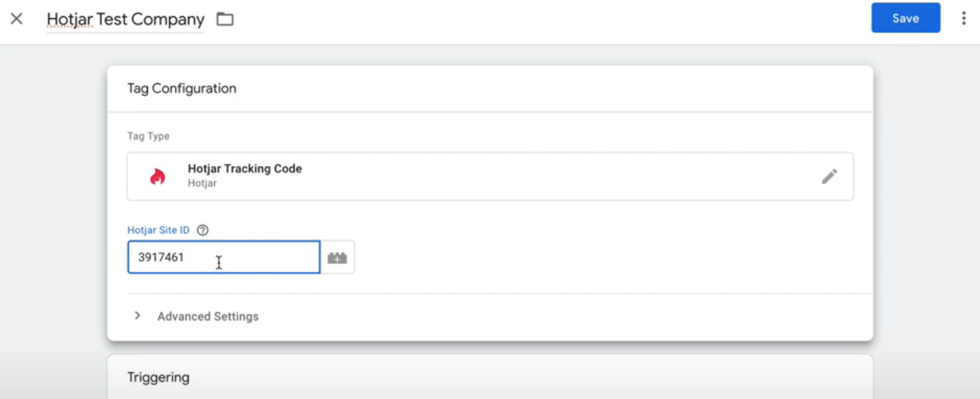980x399 pixels.
Task: Rename the tag title Hotjar Test Company
Action: [126, 19]
